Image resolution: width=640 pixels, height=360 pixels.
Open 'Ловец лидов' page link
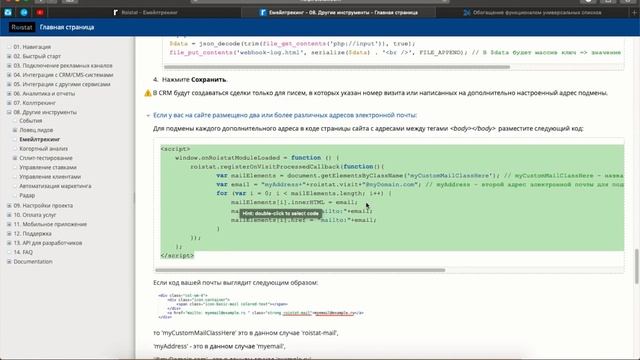point(36,130)
